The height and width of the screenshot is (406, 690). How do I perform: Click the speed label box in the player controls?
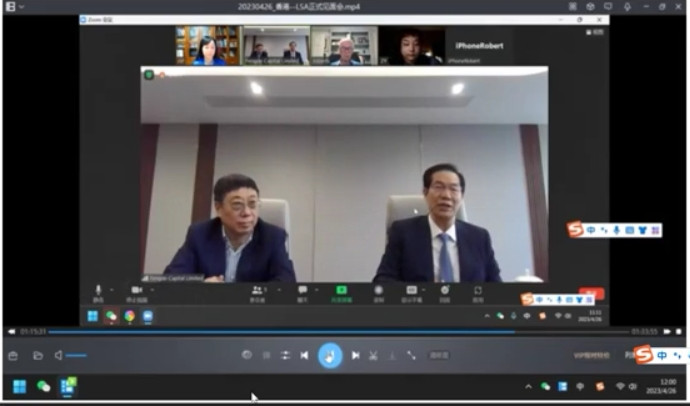[439, 355]
